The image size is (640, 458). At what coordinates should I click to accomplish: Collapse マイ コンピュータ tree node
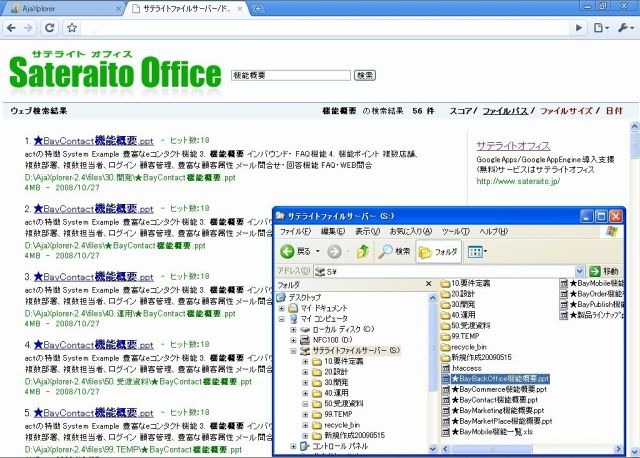tap(282, 319)
